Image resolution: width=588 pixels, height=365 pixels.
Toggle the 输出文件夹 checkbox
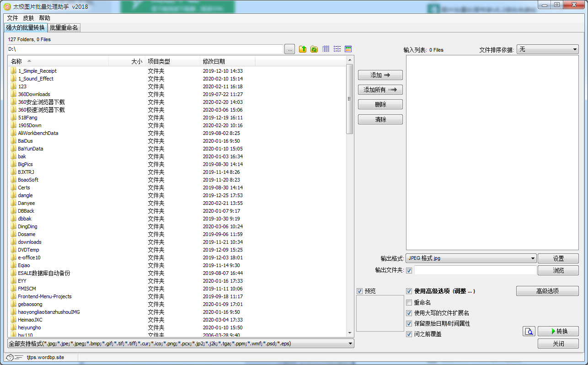click(x=409, y=270)
